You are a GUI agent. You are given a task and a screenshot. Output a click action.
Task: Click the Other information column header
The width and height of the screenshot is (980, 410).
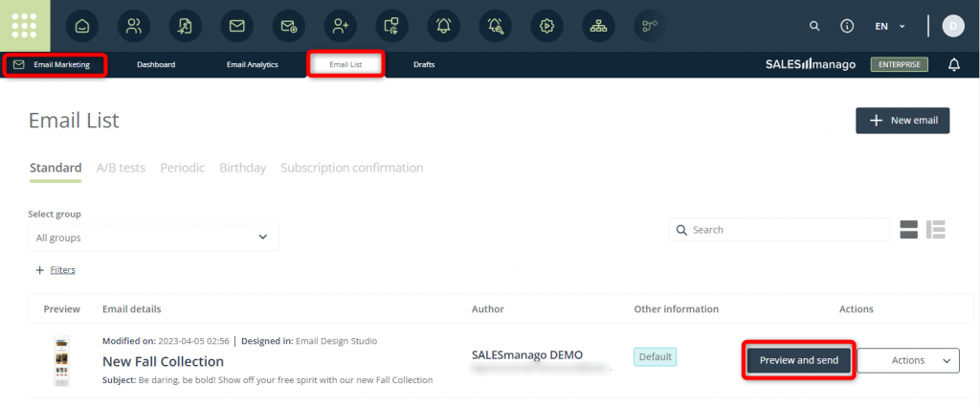677,309
